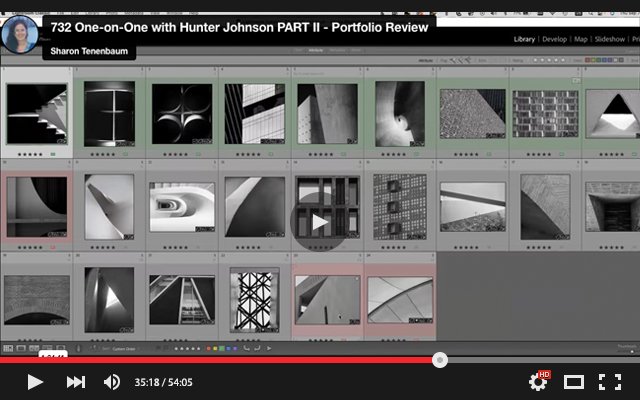640x400 pixels.
Task: Start impromptu slideshow arrow icon
Action: click(269, 348)
